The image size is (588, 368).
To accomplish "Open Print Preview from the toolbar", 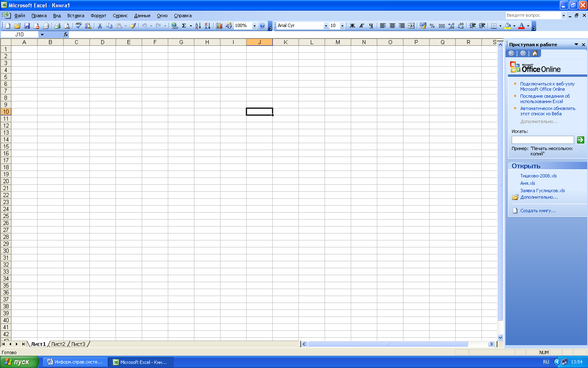I will pos(67,26).
